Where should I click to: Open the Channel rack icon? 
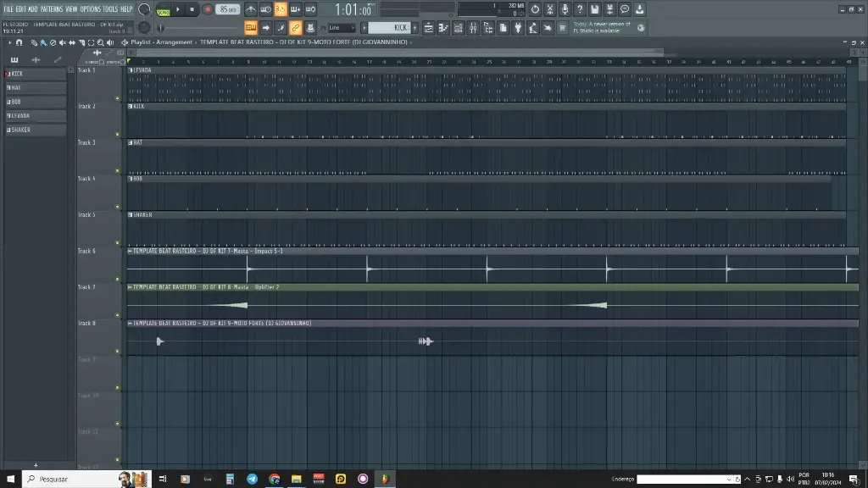coord(459,28)
